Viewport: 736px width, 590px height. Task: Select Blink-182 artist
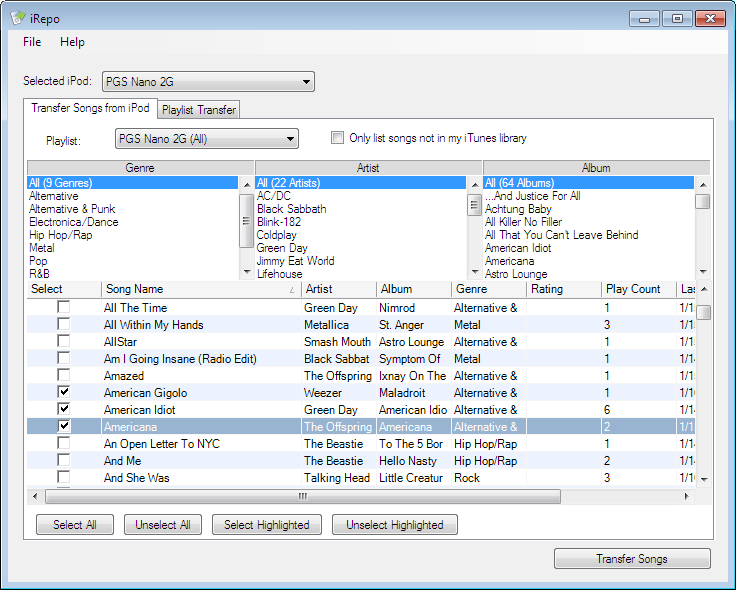tap(360, 222)
